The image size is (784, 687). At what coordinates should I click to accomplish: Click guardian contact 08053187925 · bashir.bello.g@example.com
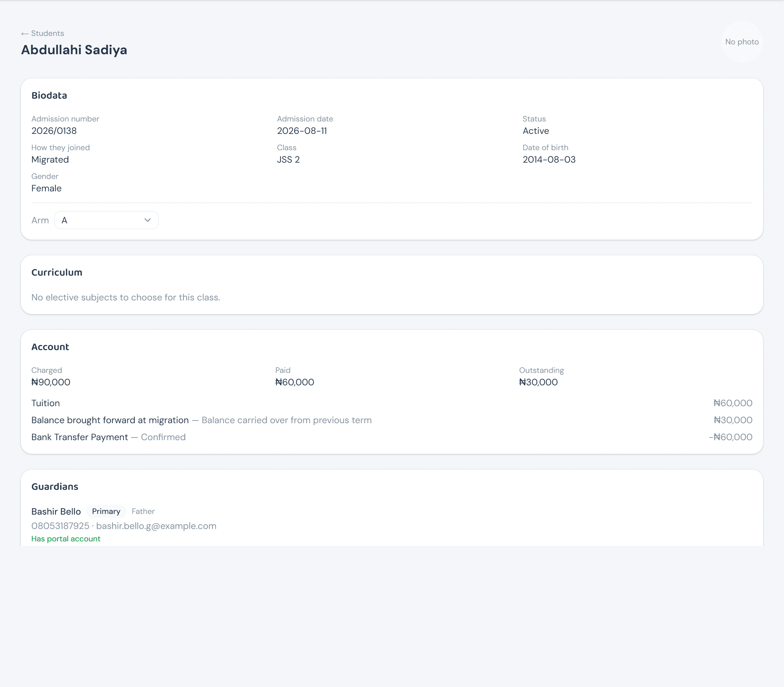[x=124, y=526]
